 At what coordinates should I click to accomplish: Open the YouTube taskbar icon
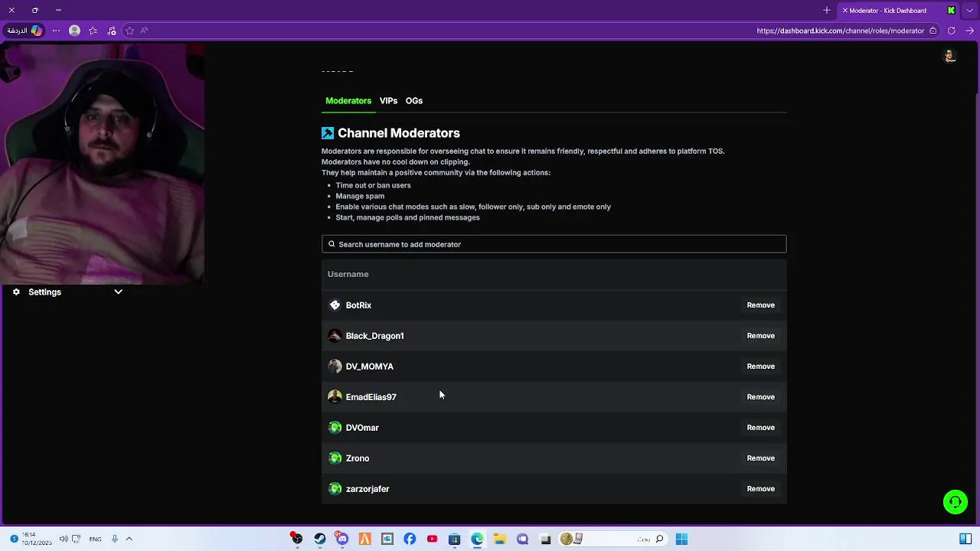[x=432, y=539]
